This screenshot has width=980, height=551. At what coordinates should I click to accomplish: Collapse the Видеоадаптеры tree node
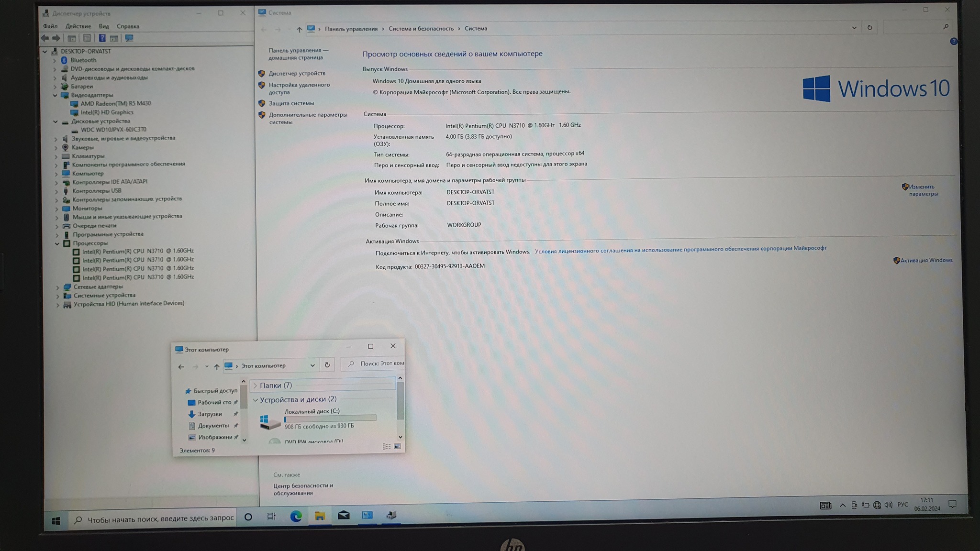pyautogui.click(x=55, y=95)
